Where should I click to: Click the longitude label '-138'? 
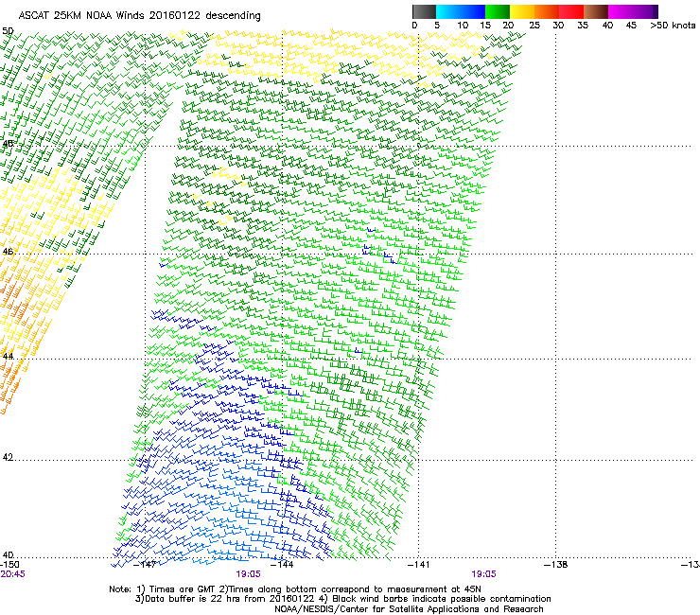pyautogui.click(x=556, y=565)
